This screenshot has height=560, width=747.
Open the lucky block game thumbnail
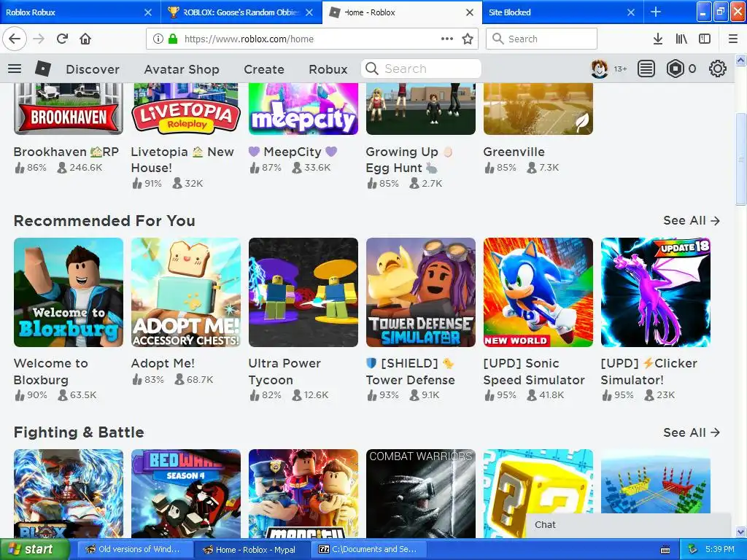click(x=538, y=494)
